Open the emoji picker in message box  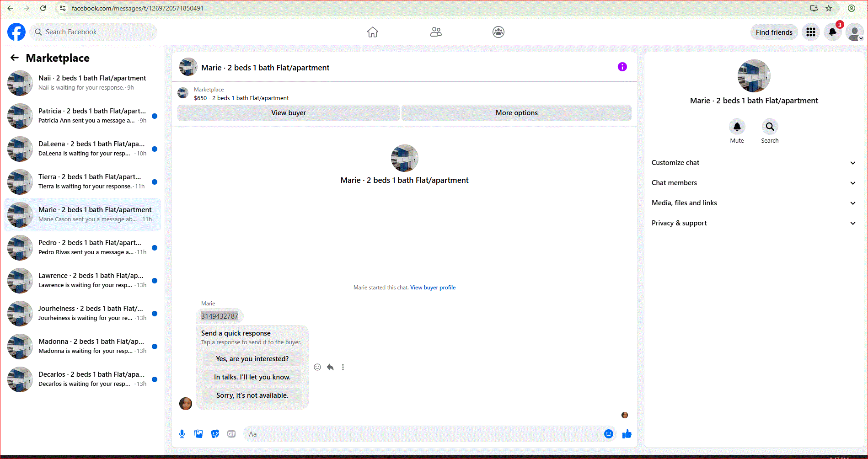click(608, 434)
